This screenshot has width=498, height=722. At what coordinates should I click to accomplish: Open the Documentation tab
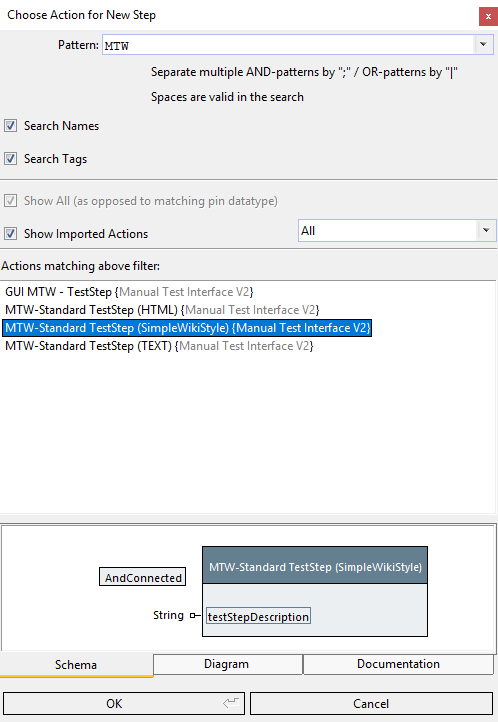click(399, 664)
